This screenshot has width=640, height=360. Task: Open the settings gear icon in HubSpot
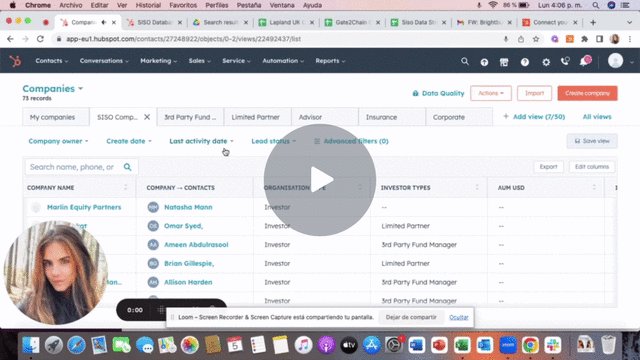546,62
